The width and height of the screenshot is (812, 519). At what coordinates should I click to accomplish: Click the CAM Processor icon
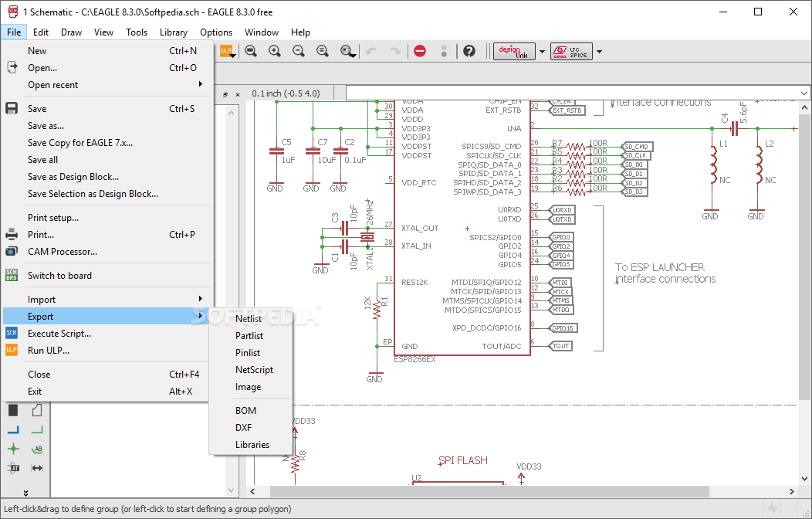12,251
